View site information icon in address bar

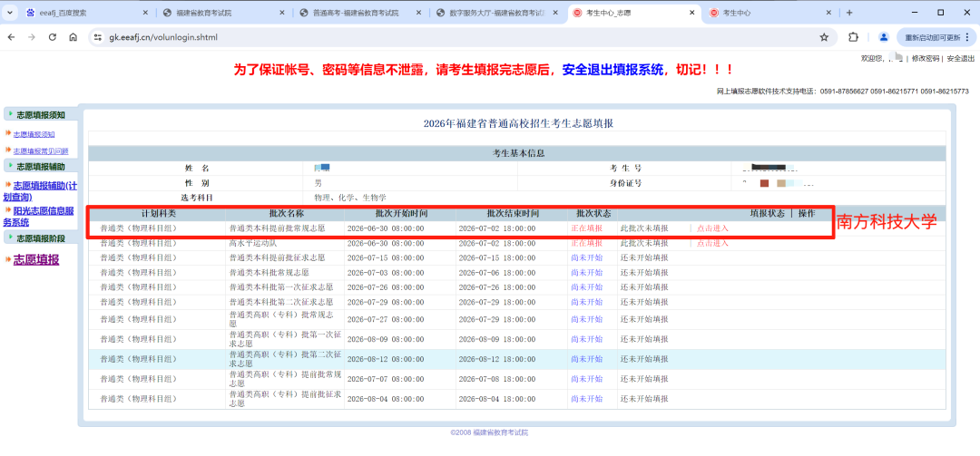pos(97,37)
